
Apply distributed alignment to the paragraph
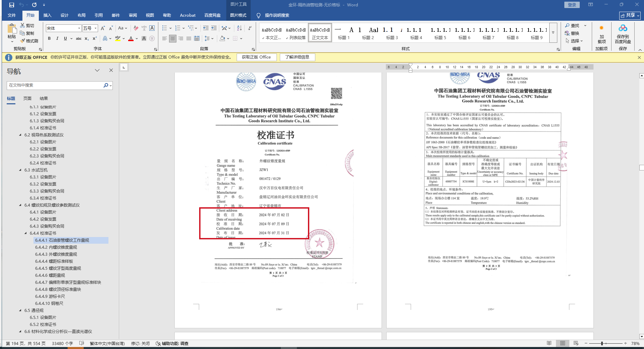coord(197,38)
